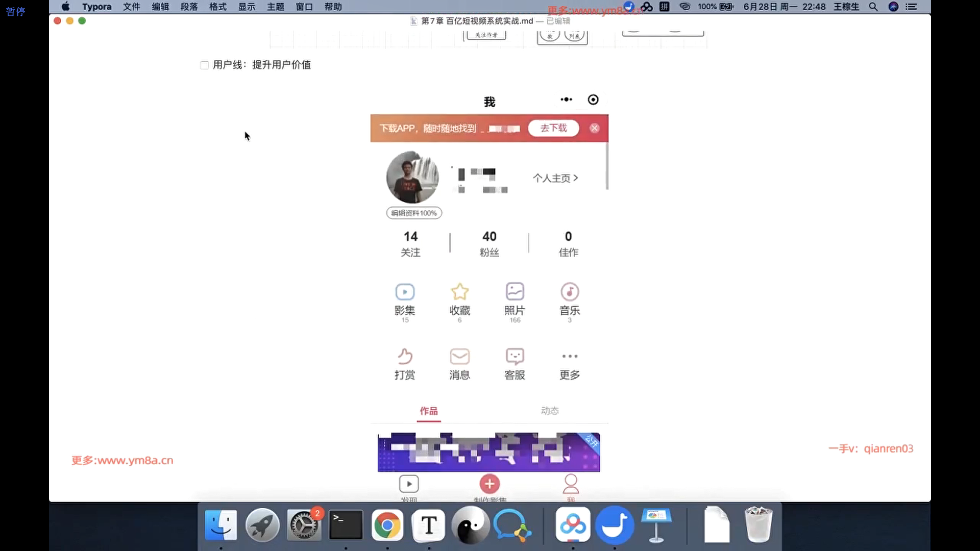
Task: Click the 编辑资料100% badge
Action: click(414, 213)
